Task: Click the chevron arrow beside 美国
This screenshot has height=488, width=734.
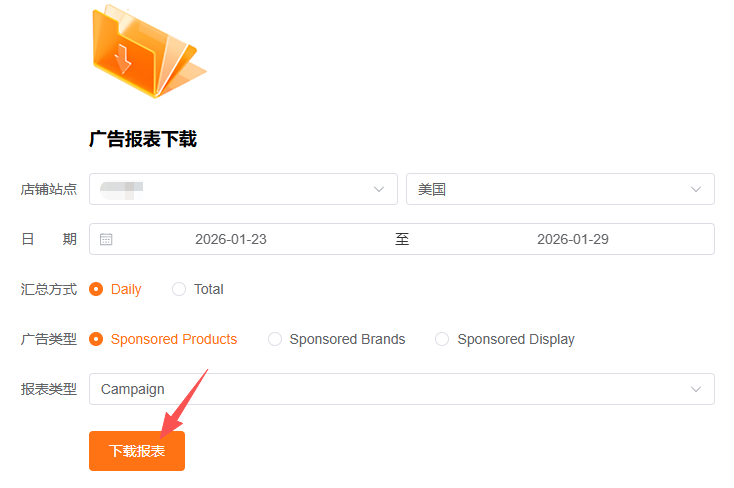Action: click(x=696, y=189)
